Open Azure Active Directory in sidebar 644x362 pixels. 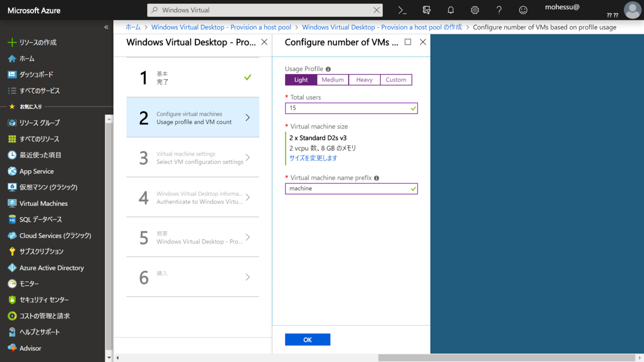pyautogui.click(x=53, y=268)
